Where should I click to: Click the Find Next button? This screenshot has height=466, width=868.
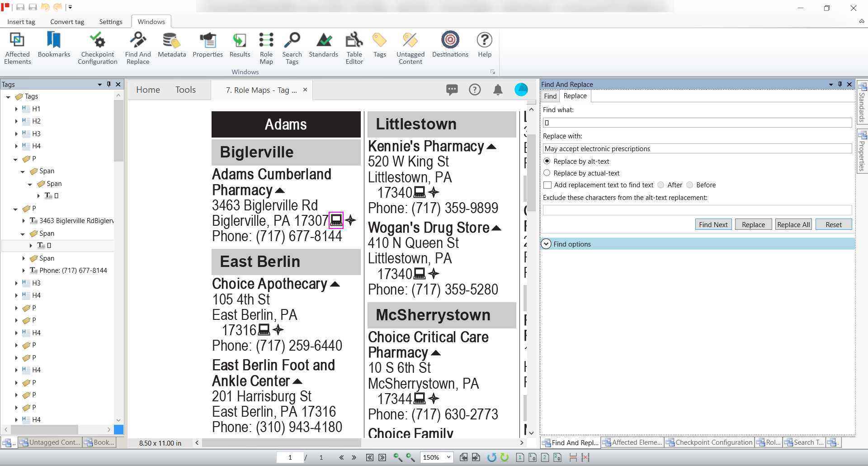click(x=713, y=224)
